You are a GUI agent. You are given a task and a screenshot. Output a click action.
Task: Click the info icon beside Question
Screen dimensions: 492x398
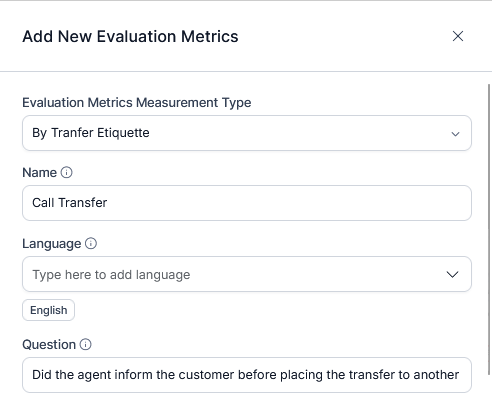click(x=85, y=344)
